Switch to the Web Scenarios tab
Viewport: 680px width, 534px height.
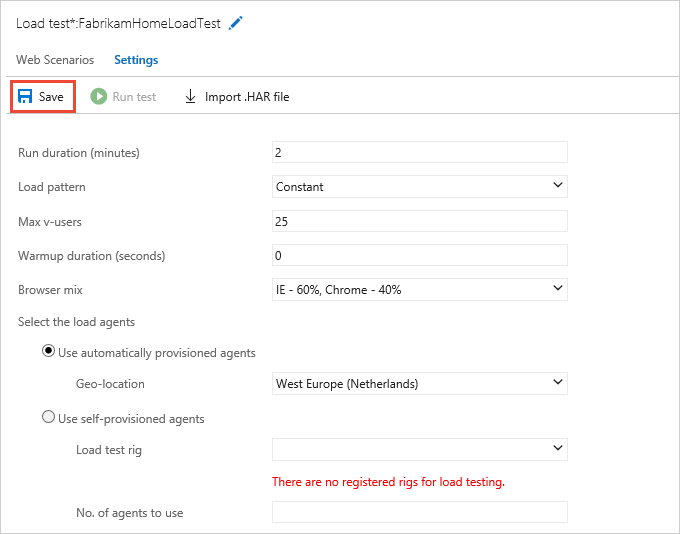pos(55,60)
